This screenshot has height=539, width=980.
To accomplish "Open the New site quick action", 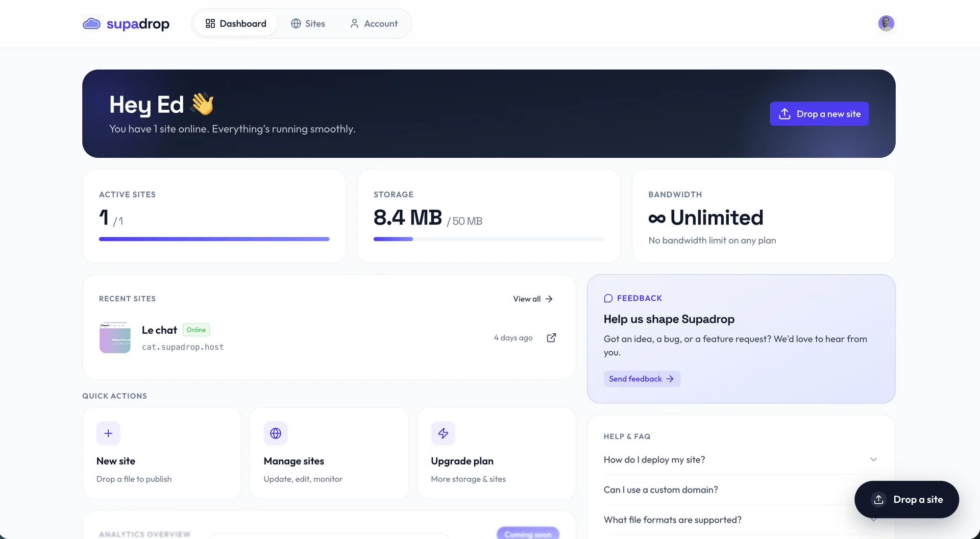I will click(162, 453).
